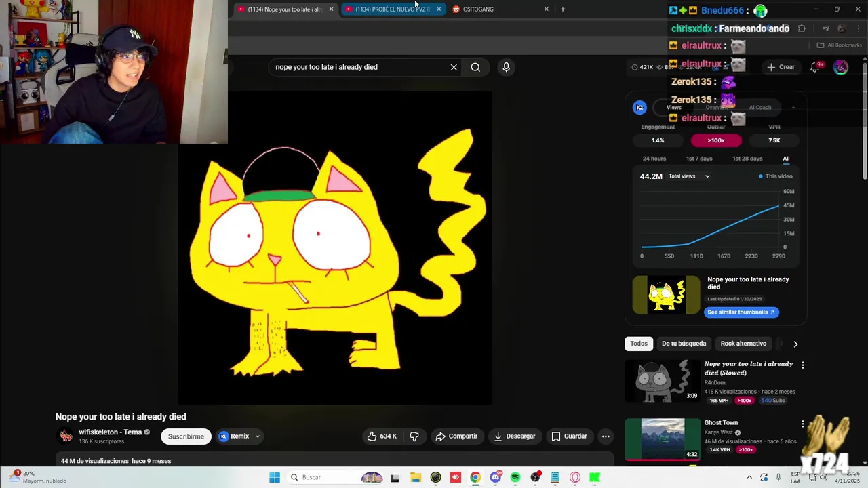Open Discord from the taskbar
Image resolution: width=868 pixels, height=488 pixels.
496,477
